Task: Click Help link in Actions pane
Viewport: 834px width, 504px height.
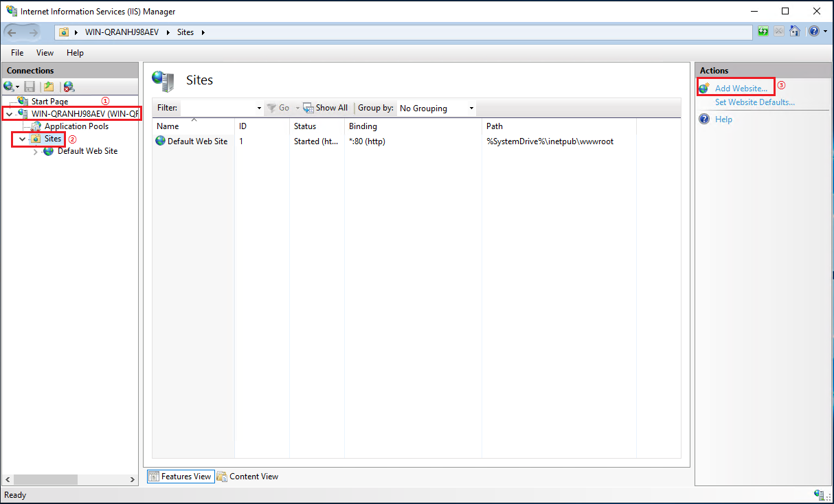Action: 723,119
